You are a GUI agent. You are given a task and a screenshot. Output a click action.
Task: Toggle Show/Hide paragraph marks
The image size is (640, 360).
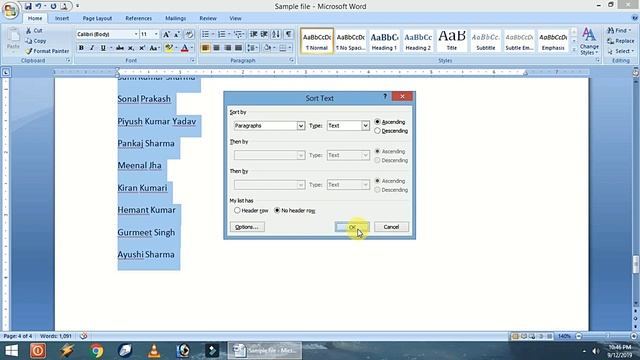[288, 34]
